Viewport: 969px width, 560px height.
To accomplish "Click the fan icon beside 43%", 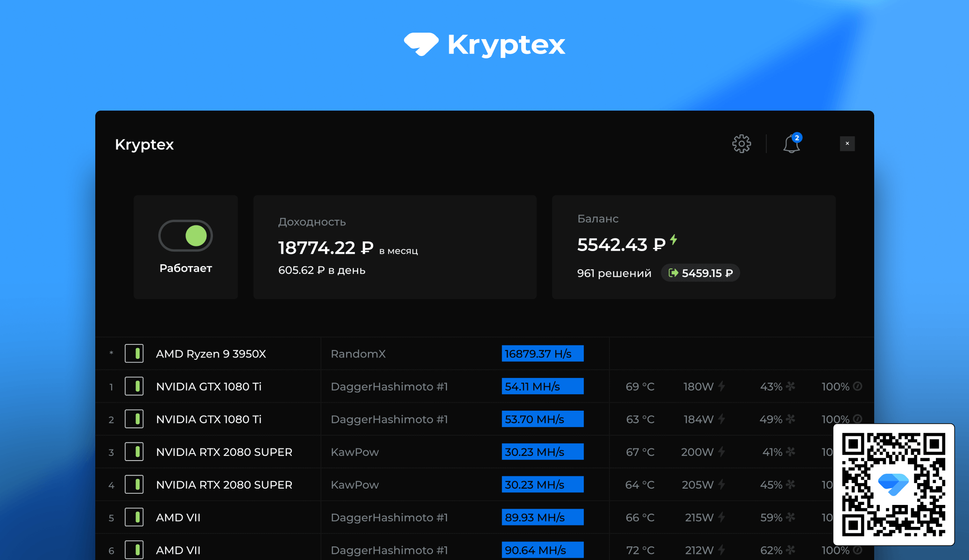I will [790, 386].
